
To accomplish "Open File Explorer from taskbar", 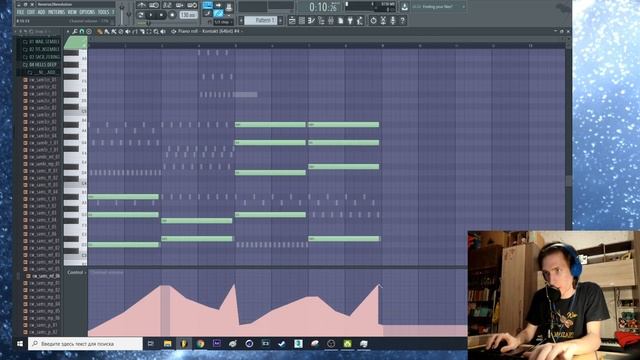I will pyautogui.click(x=167, y=344).
